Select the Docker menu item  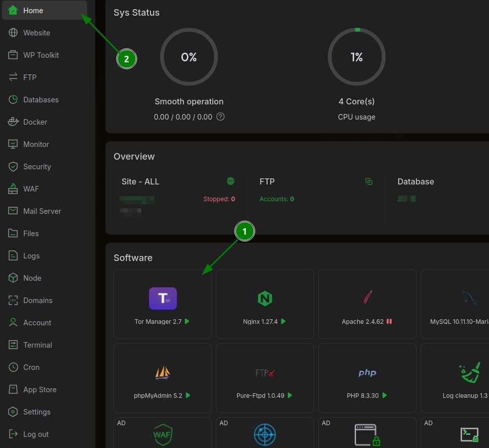(x=44, y=122)
